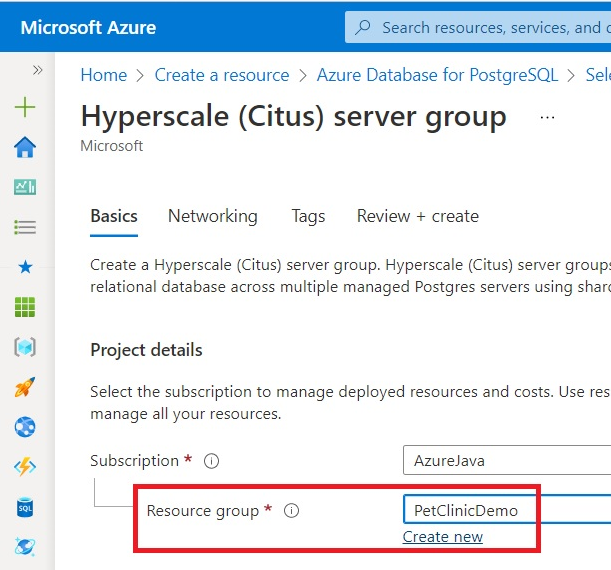Screen dimensions: 611x570
Task: Click the Hyperscale (Citus) server group title
Action: (x=293, y=116)
